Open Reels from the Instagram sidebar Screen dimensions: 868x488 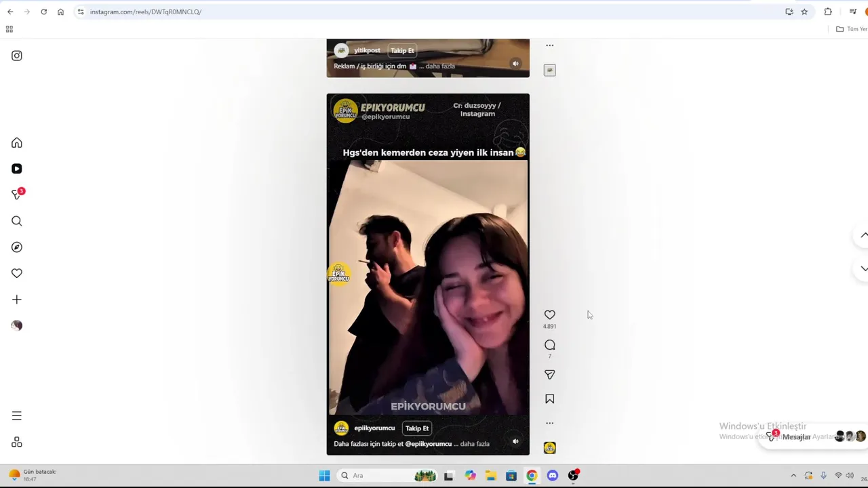pyautogui.click(x=17, y=169)
